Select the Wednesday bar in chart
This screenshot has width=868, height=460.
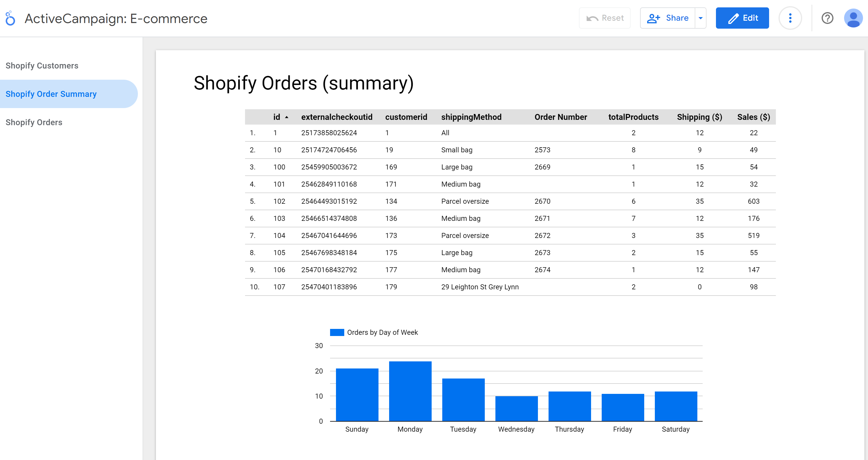pos(516,409)
